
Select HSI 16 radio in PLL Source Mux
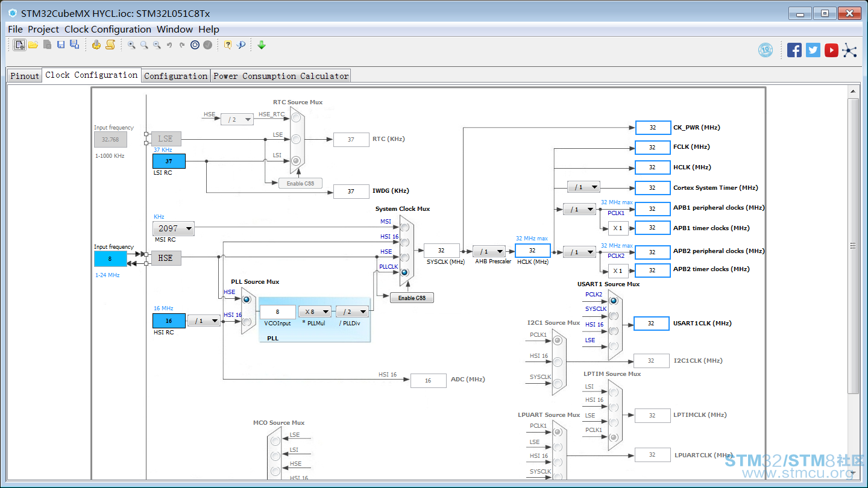point(247,321)
